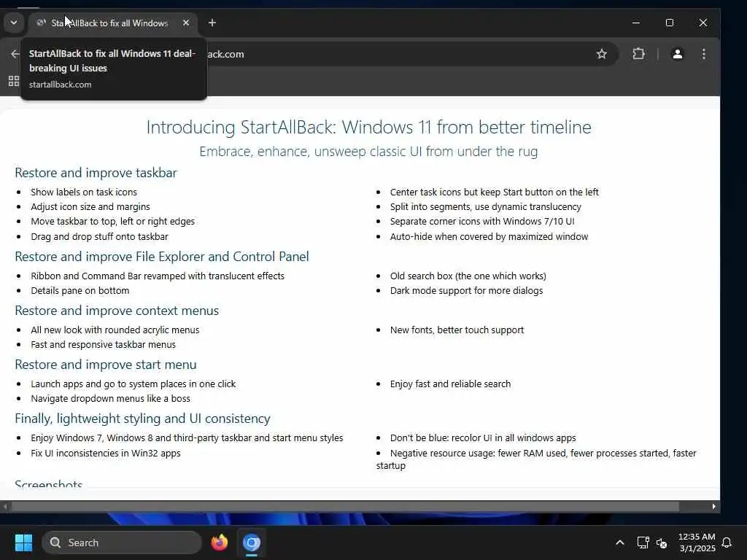The width and height of the screenshot is (747, 560).
Task: Click 'Auto-hide when covered by maximized window'
Action: click(x=489, y=236)
